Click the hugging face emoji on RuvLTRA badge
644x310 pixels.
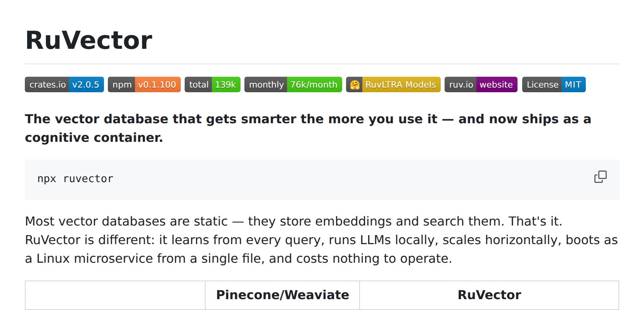[355, 84]
